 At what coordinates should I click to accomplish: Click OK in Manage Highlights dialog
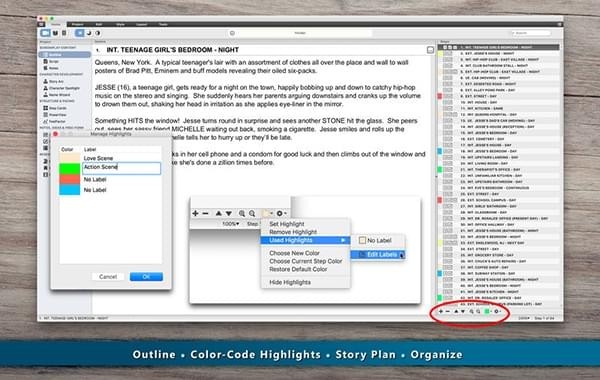point(146,277)
